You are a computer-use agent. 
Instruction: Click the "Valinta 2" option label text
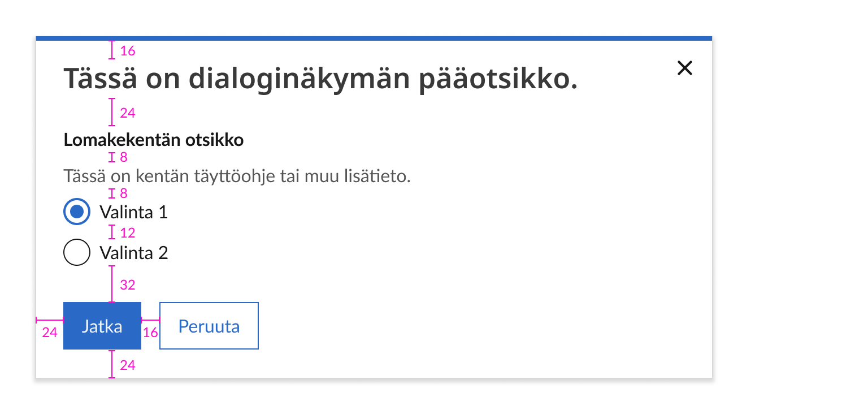[x=133, y=252]
